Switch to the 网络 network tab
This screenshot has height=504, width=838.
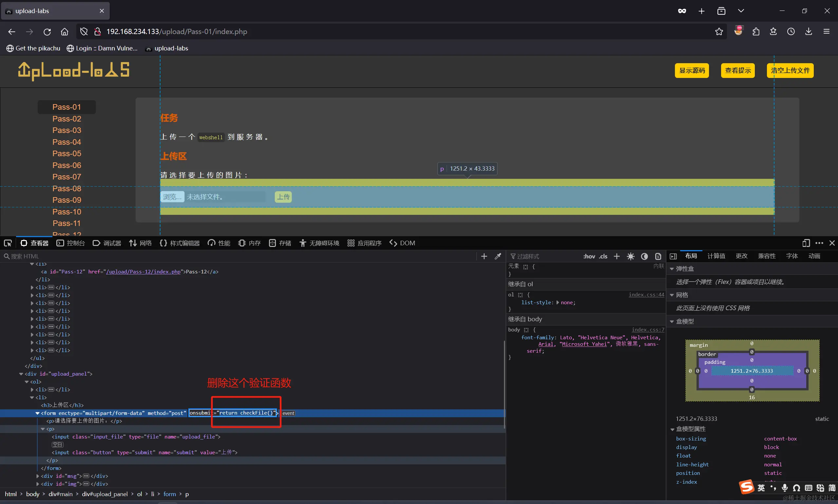pos(140,243)
